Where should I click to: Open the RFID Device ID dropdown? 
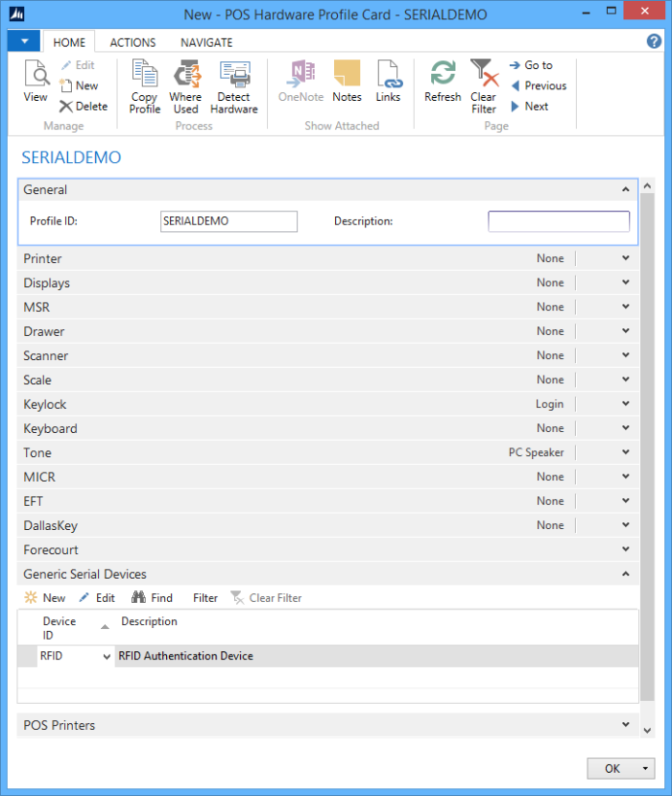(x=106, y=657)
